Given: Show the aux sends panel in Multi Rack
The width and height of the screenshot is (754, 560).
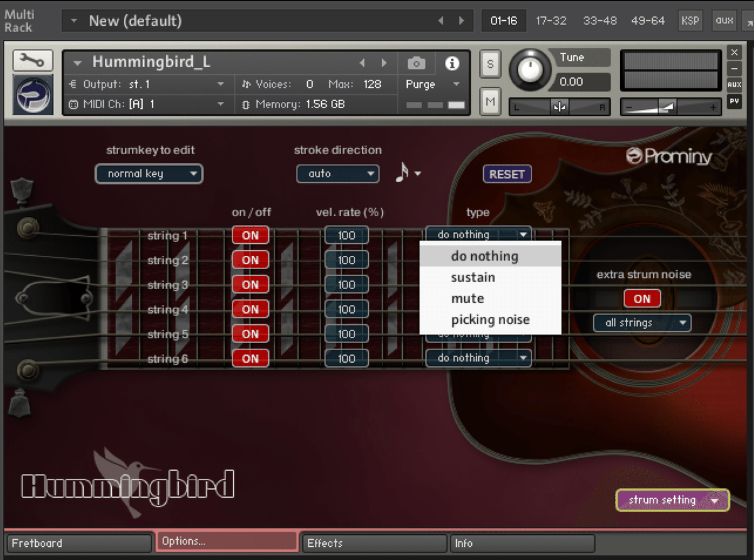Looking at the screenshot, I should [x=724, y=21].
